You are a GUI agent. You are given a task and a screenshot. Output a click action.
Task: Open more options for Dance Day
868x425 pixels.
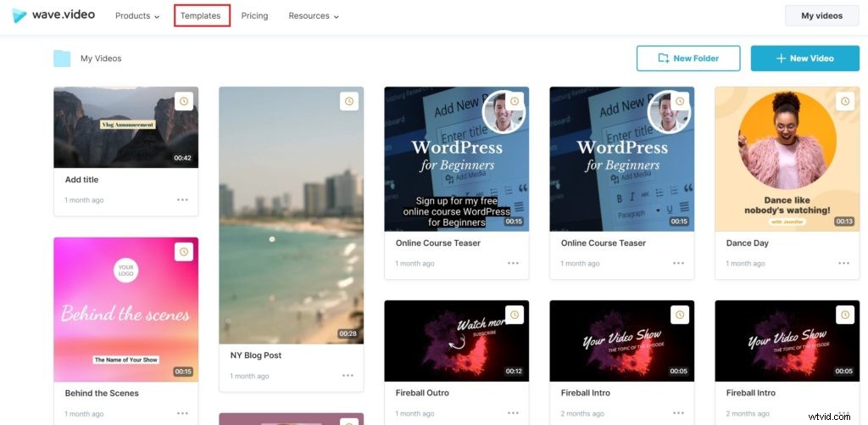tap(843, 263)
